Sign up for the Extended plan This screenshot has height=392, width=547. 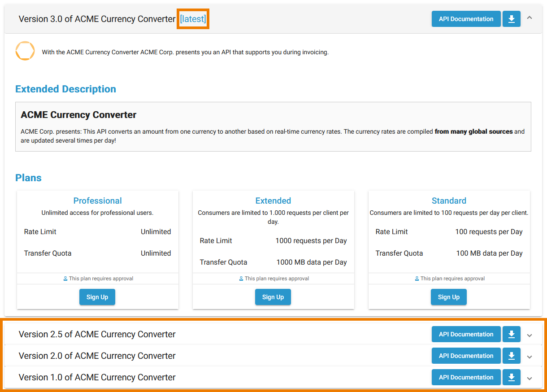click(273, 297)
